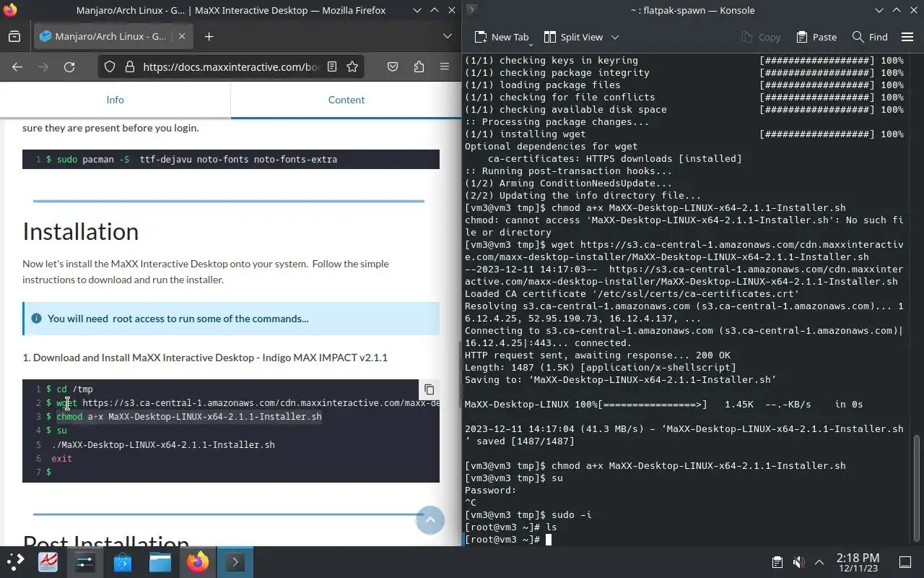Viewport: 924px width, 578px height.
Task: Click the Copy button in Konsole
Action: click(x=761, y=37)
